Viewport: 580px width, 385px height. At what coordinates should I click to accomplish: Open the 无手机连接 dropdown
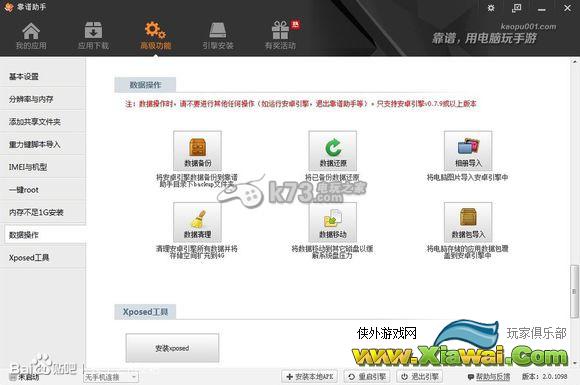[x=111, y=377]
